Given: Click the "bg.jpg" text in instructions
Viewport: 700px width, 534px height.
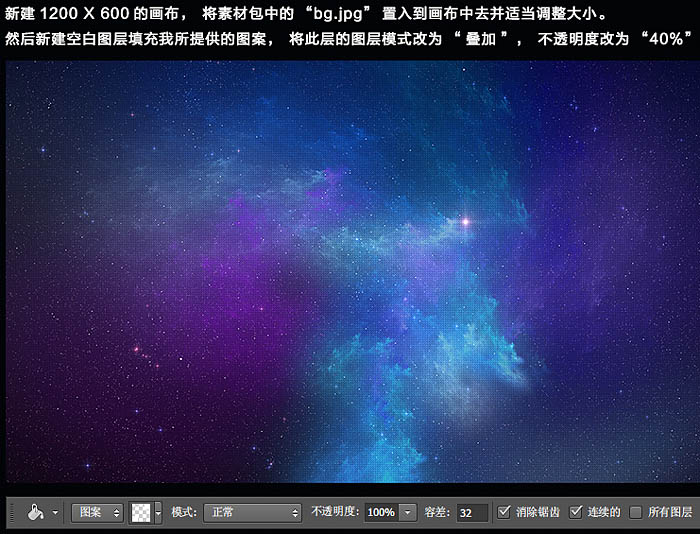Looking at the screenshot, I should pyautogui.click(x=337, y=13).
